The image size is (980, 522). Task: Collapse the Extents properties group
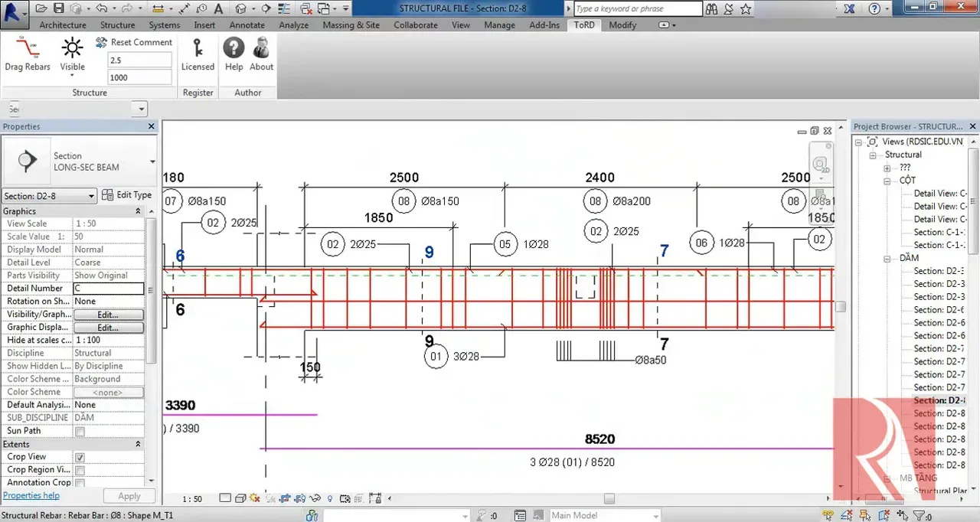138,445
